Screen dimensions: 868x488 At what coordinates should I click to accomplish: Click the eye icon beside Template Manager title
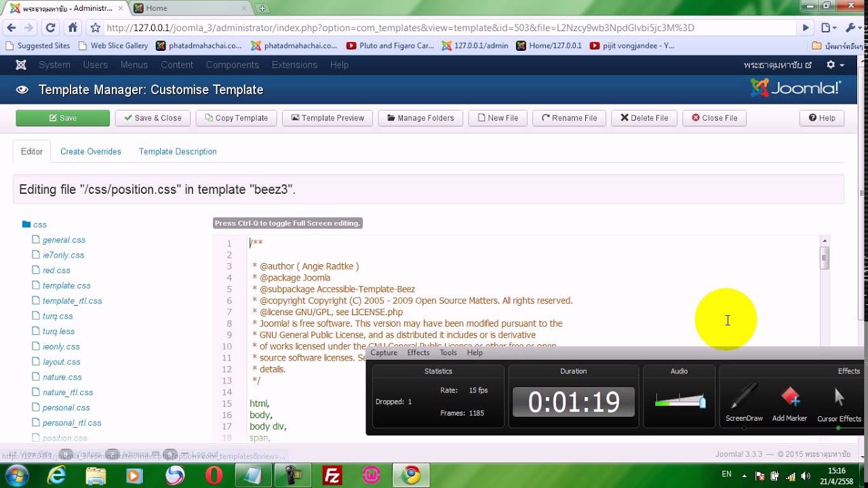click(x=22, y=89)
